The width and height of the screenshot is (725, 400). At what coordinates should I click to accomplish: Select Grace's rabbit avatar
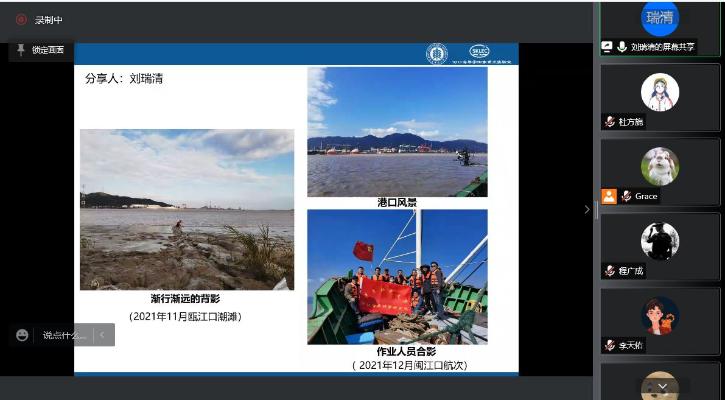[660, 166]
